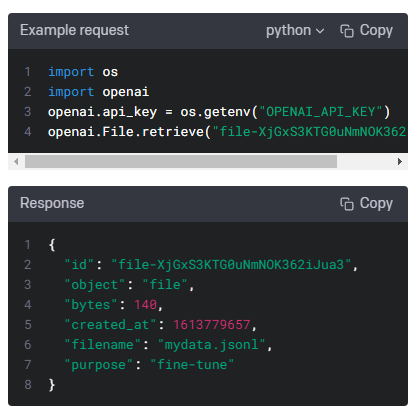Click the "purpose" key
The height and width of the screenshot is (420, 420).
coord(99,365)
